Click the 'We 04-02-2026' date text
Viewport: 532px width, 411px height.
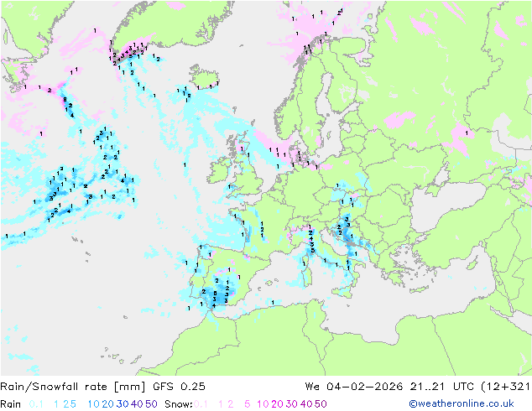pos(354,387)
